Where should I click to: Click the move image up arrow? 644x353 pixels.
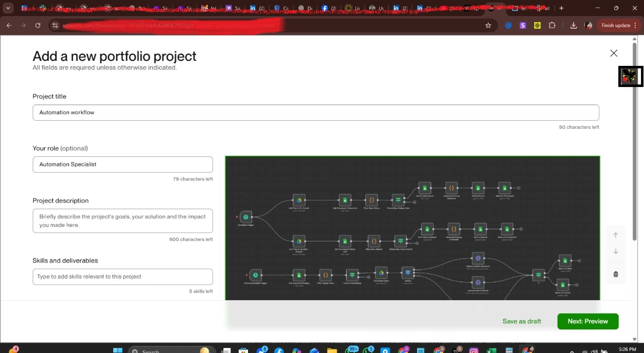(x=615, y=235)
